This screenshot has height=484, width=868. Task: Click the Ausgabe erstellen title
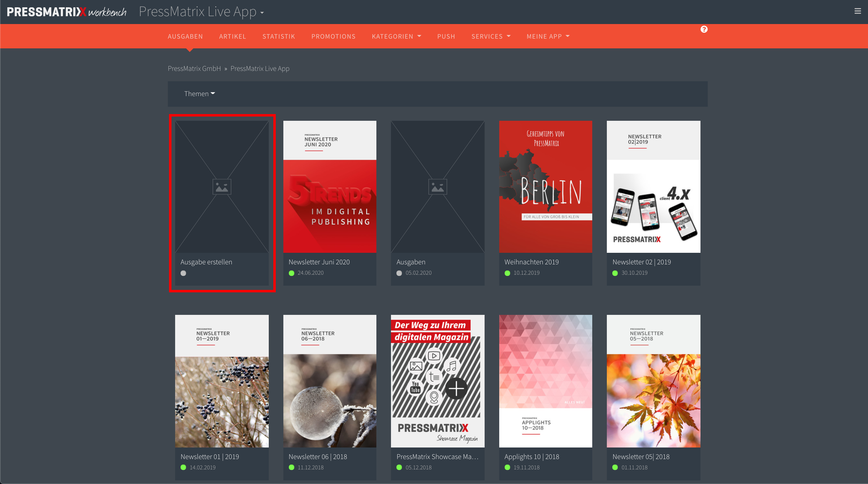coord(206,262)
